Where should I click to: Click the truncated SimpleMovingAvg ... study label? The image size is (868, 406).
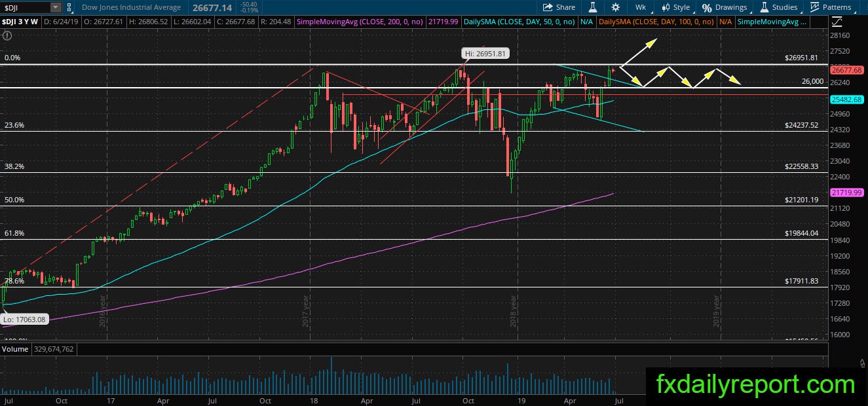coord(772,22)
